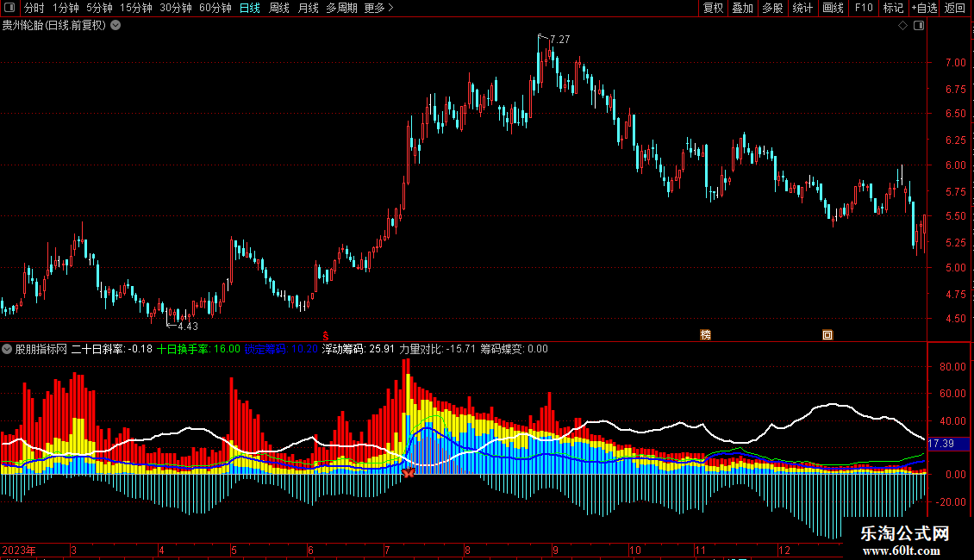Click the 17.39 value tag on indicator axis
The width and height of the screenshot is (974, 560).
[x=948, y=444]
